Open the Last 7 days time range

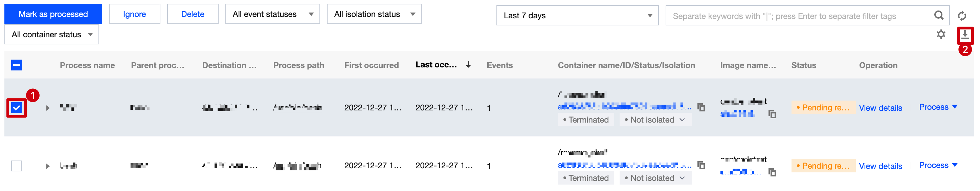tap(577, 16)
